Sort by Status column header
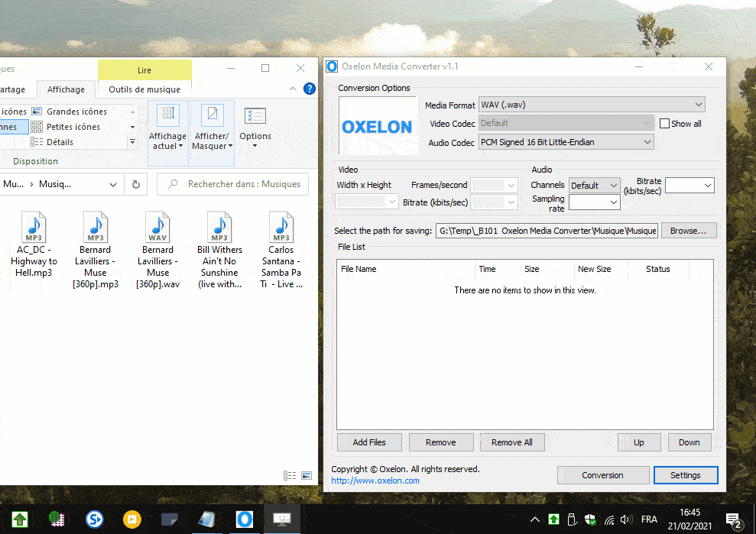 (x=658, y=269)
